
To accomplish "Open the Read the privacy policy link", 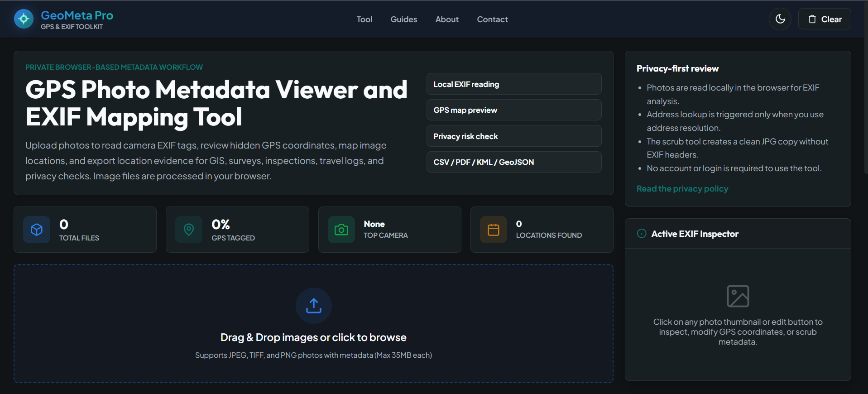I will click(682, 189).
